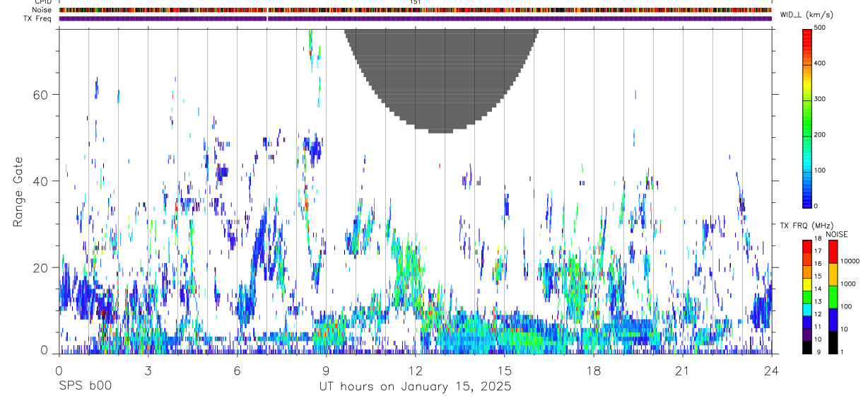
Task: Click the '18' hour tick on the x-axis
Action: [x=593, y=371]
